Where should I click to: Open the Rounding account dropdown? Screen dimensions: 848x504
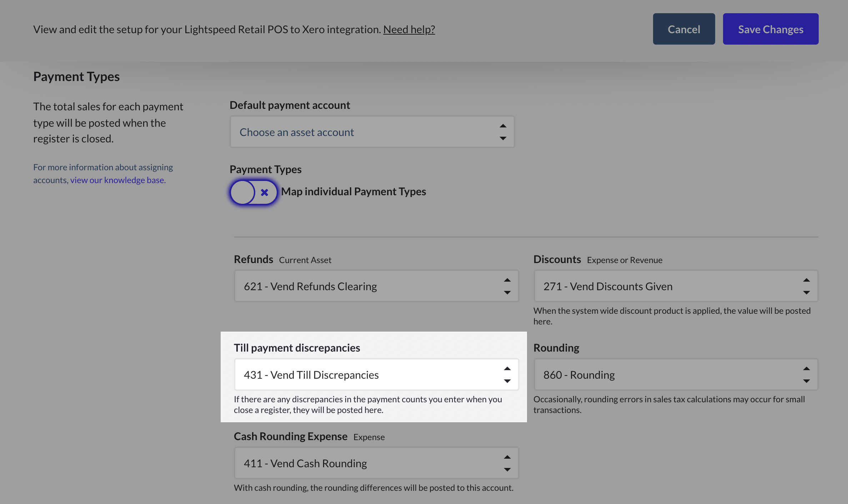(x=676, y=375)
